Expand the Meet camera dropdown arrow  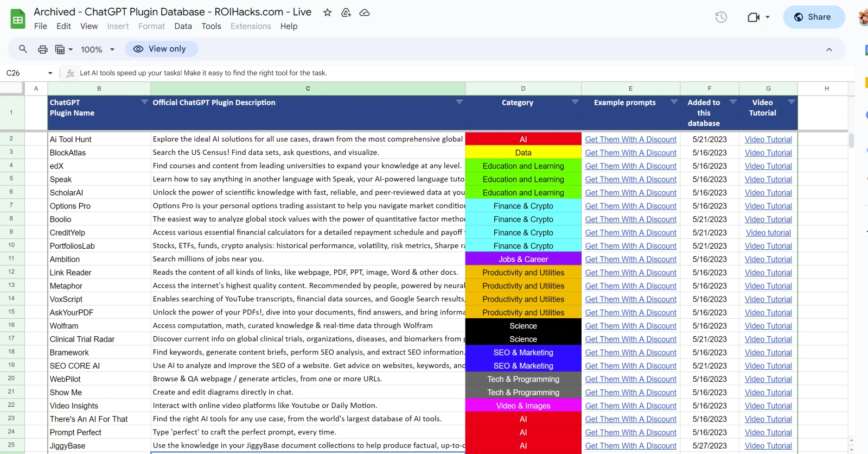click(768, 17)
